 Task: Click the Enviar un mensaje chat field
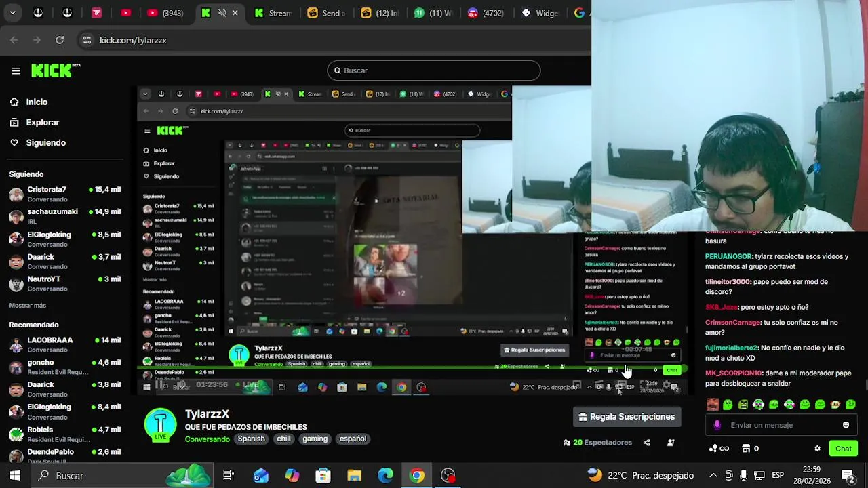[x=780, y=425]
